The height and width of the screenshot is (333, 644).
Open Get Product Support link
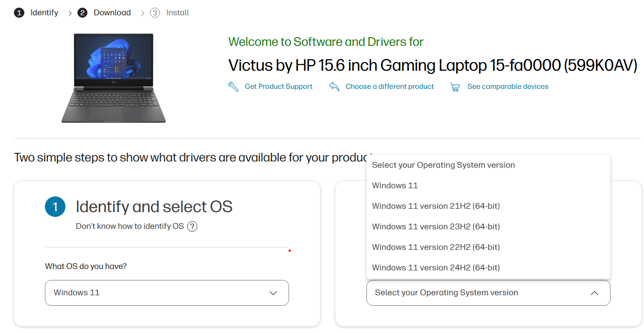tap(279, 86)
